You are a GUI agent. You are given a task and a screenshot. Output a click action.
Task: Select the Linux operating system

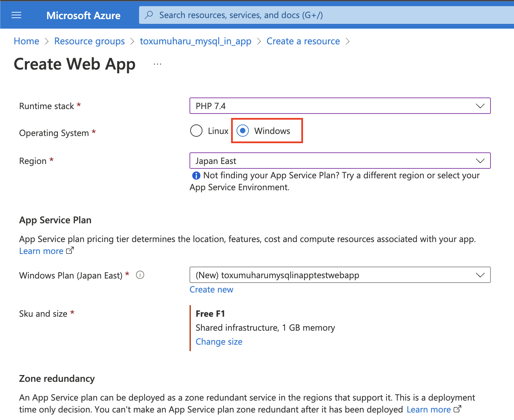click(196, 131)
